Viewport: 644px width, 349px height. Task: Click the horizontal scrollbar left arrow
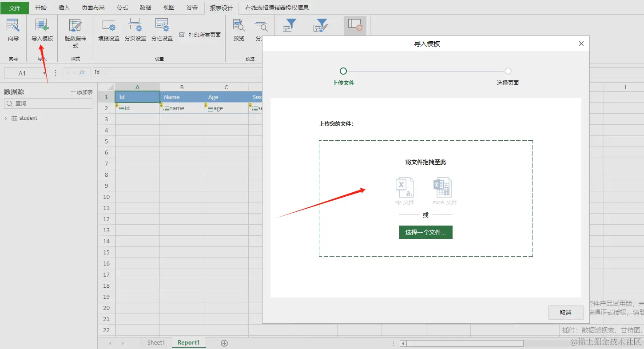(403, 343)
